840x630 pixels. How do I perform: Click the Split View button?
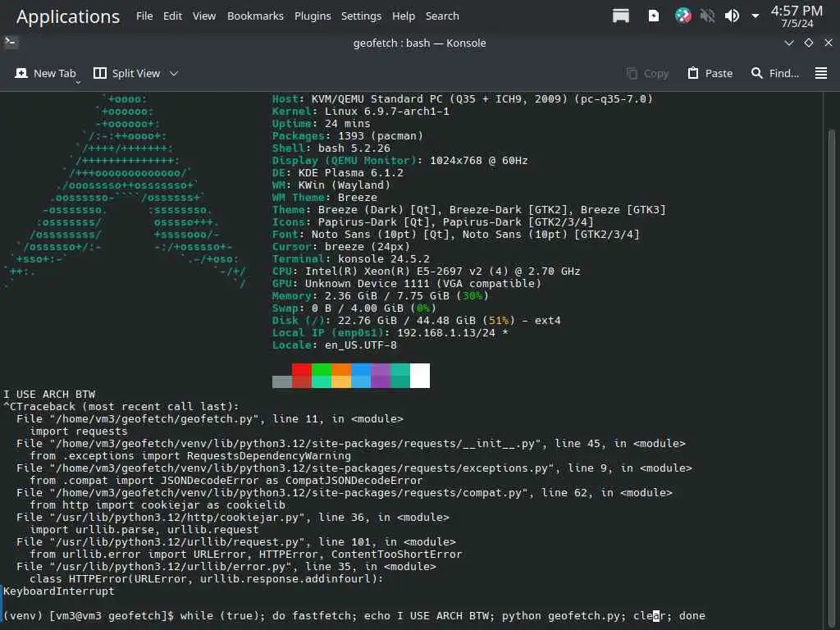point(127,73)
